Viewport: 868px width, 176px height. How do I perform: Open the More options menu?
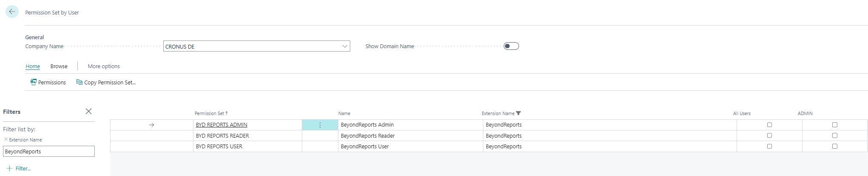104,66
